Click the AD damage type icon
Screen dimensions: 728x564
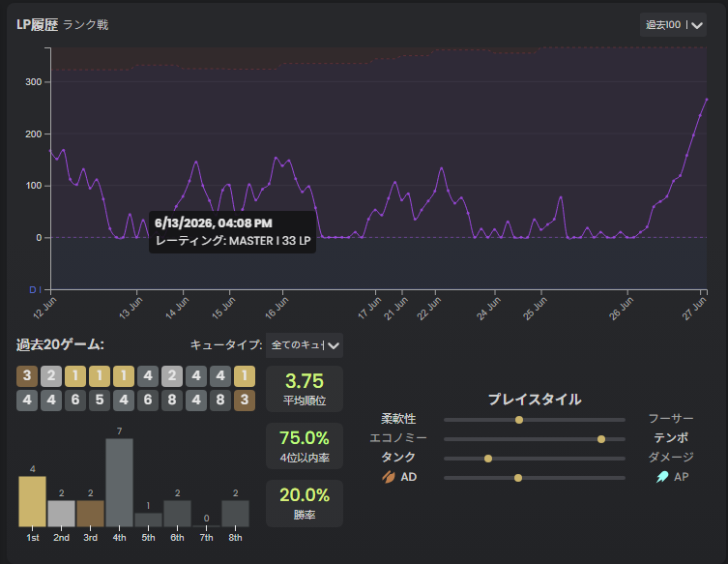(388, 477)
